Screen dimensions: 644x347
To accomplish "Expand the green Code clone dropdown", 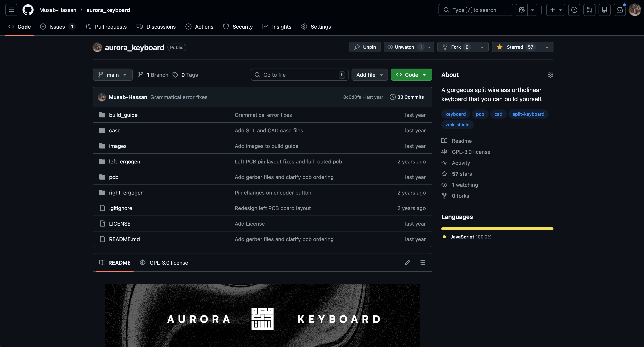I will click(x=424, y=74).
